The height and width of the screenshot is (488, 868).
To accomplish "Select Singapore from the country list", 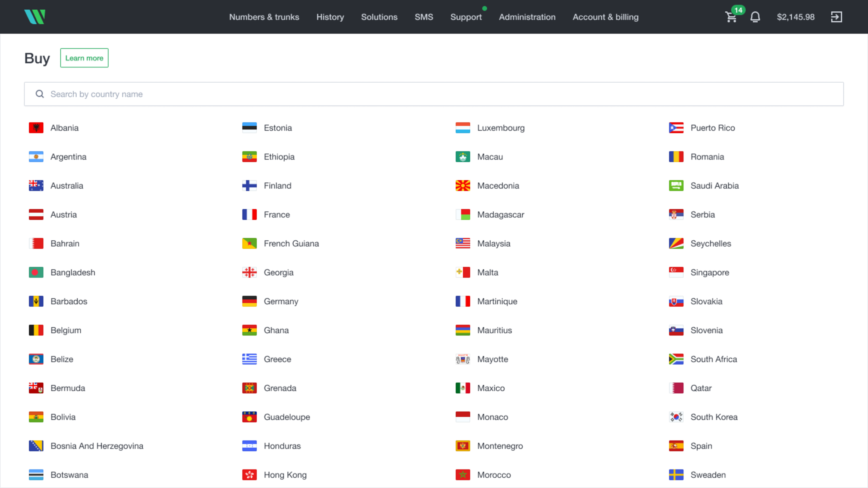I will (710, 272).
